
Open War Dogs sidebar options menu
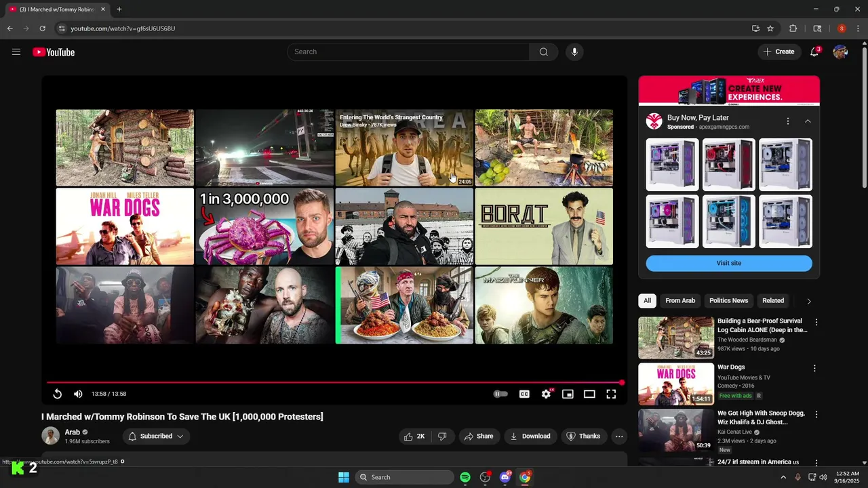(814, 369)
